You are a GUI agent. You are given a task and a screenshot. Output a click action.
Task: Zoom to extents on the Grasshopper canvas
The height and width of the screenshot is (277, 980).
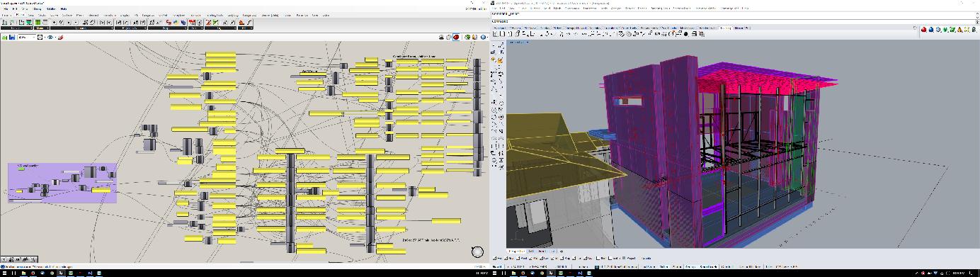point(40,37)
